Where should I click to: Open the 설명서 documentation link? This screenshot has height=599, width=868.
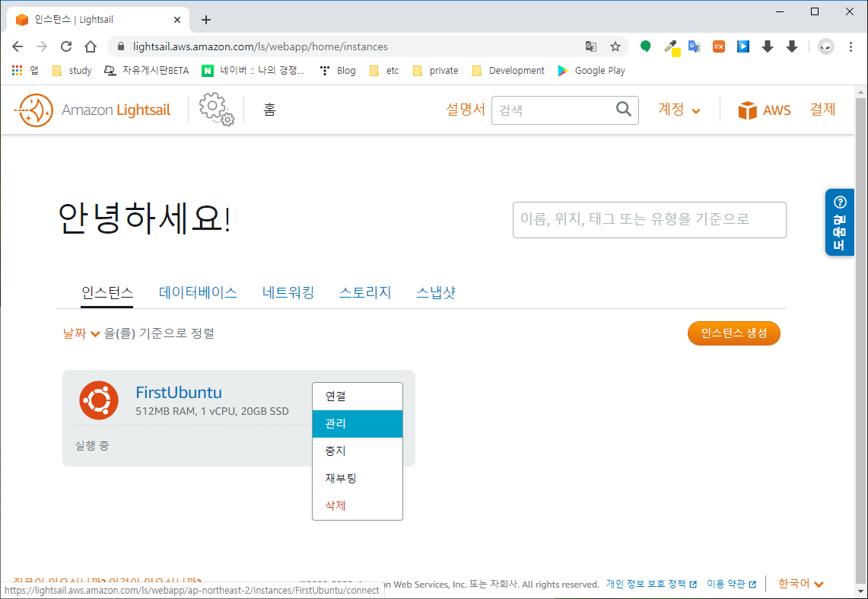tap(466, 110)
